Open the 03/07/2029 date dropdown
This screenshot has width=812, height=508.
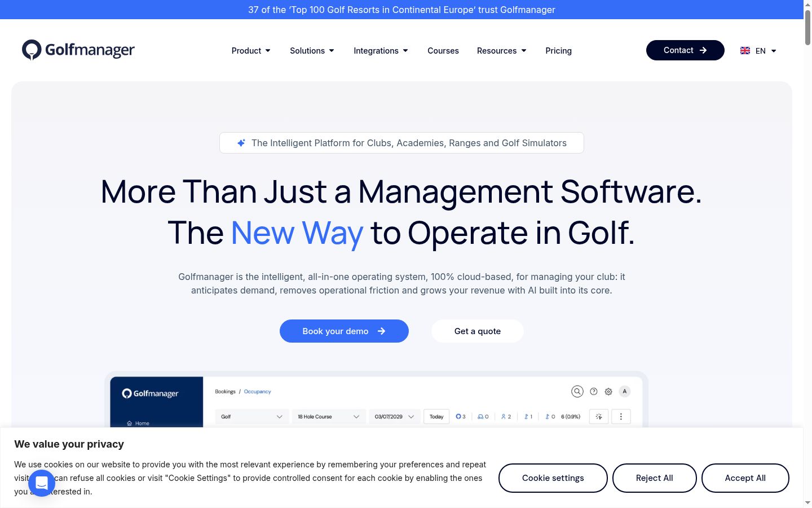tap(394, 417)
